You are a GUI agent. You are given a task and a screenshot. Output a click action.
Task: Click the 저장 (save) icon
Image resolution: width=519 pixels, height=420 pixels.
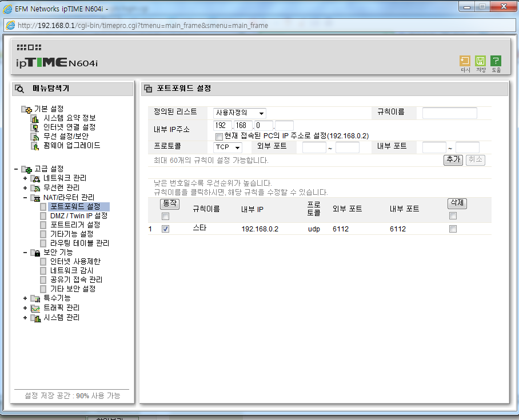pos(480,61)
